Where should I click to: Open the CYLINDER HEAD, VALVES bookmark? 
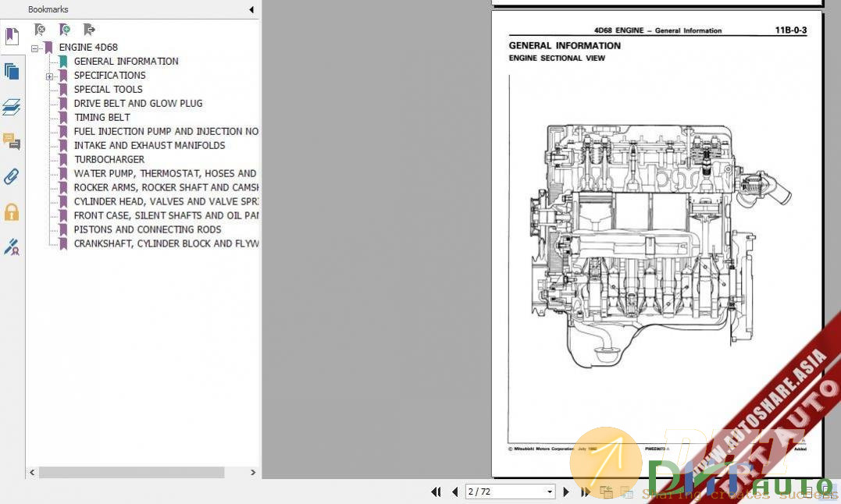click(x=166, y=201)
